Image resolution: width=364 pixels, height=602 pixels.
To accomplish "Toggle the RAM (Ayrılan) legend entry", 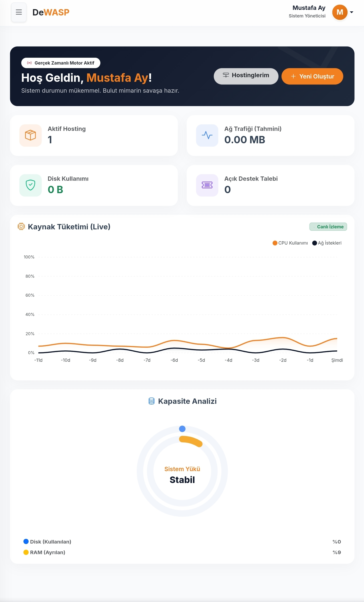I will pyautogui.click(x=44, y=552).
